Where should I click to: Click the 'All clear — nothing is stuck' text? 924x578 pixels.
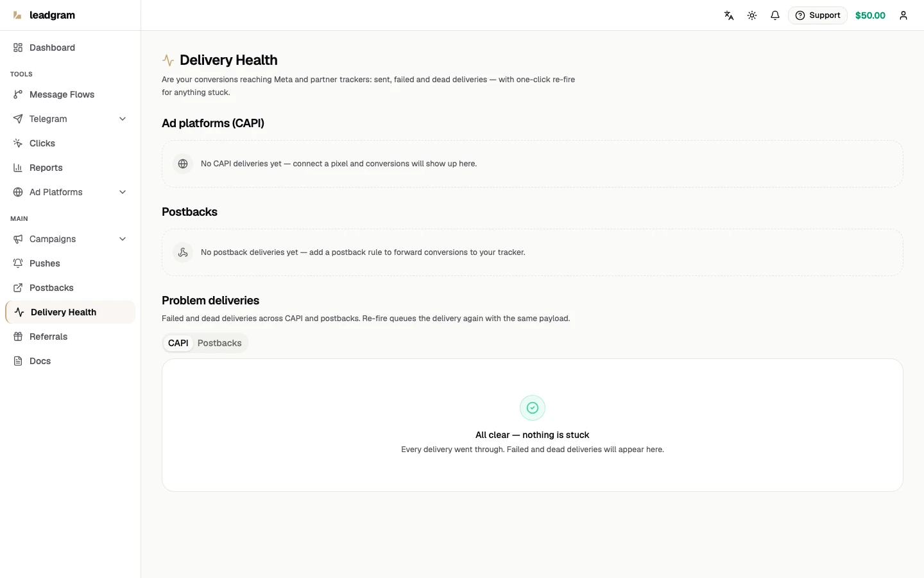pos(533,435)
